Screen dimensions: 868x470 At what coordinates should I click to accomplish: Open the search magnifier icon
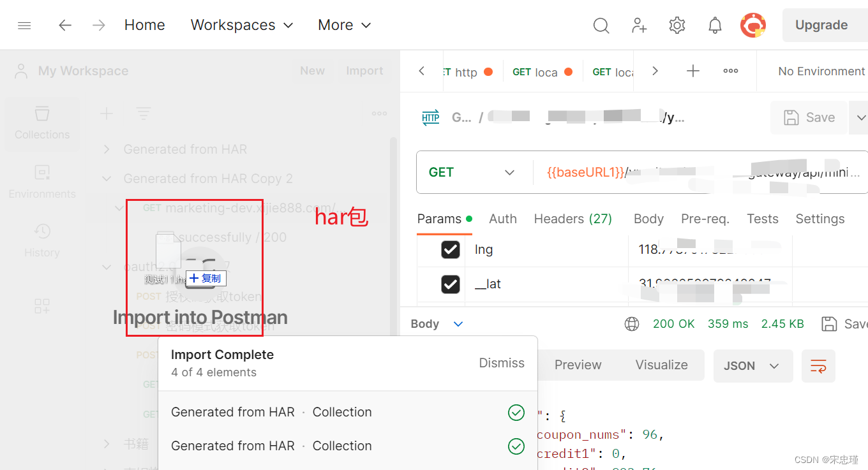pos(601,26)
